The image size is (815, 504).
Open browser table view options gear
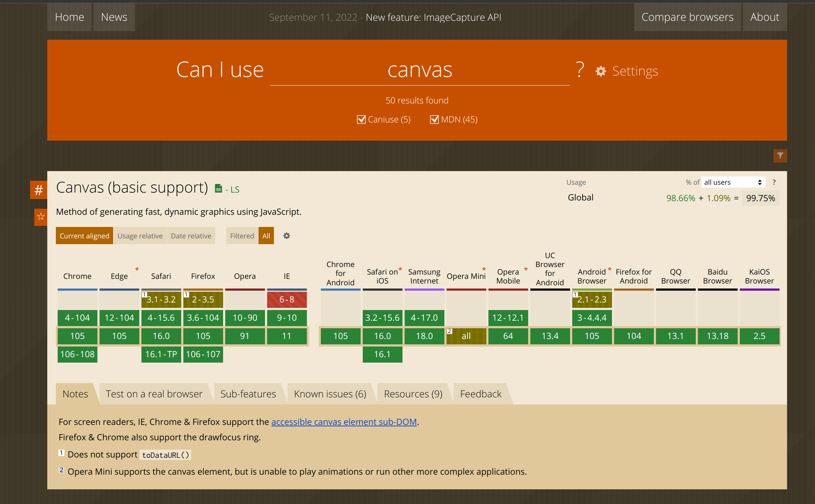(286, 236)
